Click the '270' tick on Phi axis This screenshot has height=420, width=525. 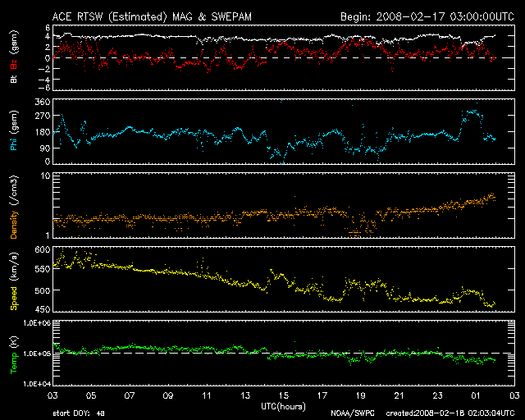tap(42, 116)
